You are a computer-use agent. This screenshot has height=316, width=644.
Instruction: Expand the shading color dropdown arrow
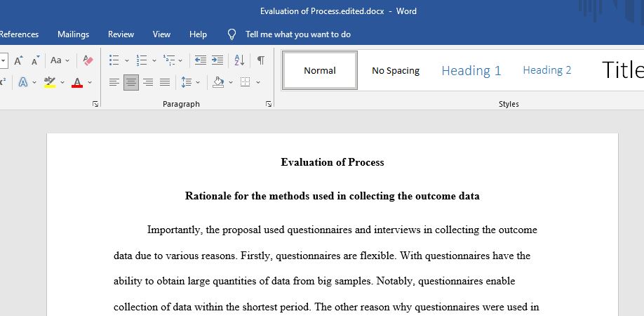tap(230, 83)
